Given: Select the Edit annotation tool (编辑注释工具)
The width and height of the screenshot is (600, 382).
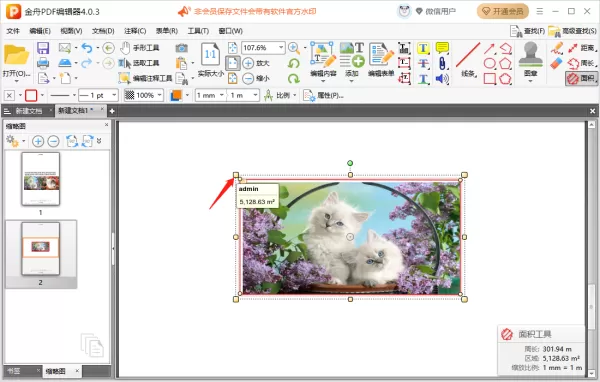Looking at the screenshot, I should 146,78.
